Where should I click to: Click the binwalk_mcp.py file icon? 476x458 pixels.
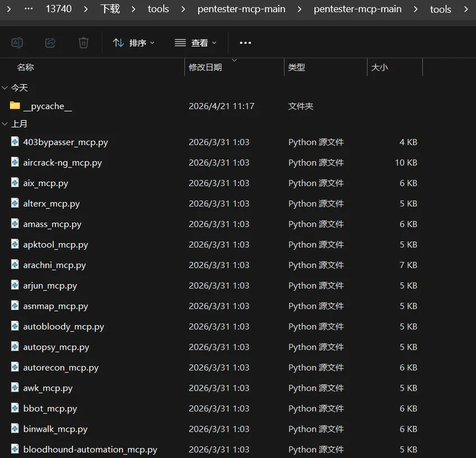[15, 428]
